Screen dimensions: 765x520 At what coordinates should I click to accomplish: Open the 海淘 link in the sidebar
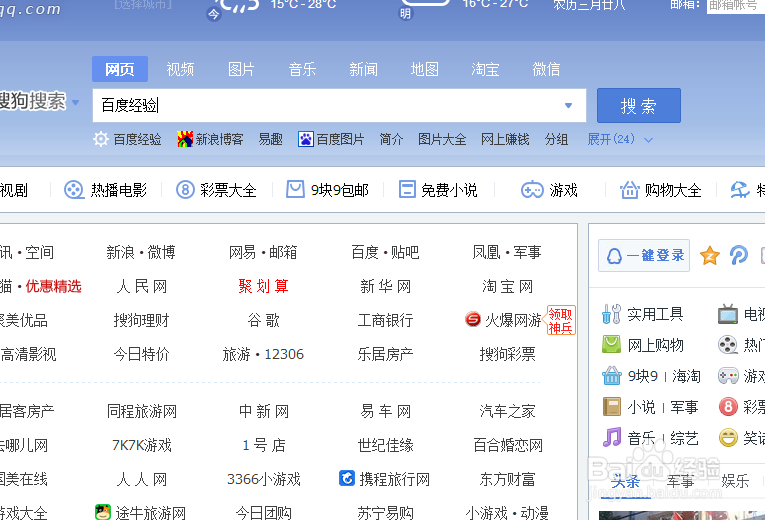pyautogui.click(x=686, y=376)
